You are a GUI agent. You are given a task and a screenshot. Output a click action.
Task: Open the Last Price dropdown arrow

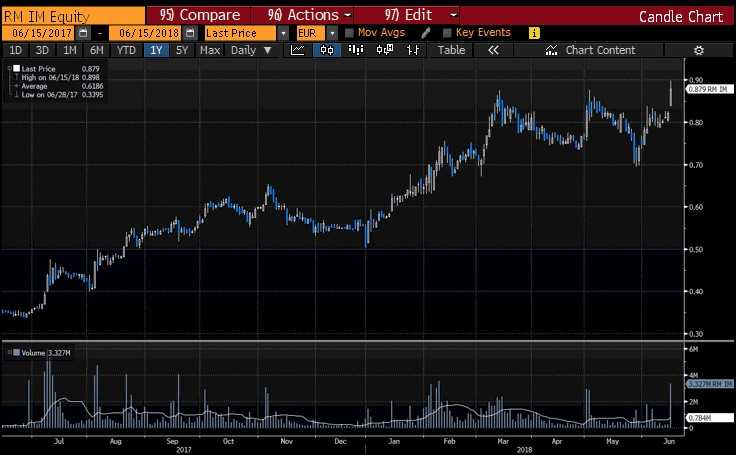coord(284,33)
